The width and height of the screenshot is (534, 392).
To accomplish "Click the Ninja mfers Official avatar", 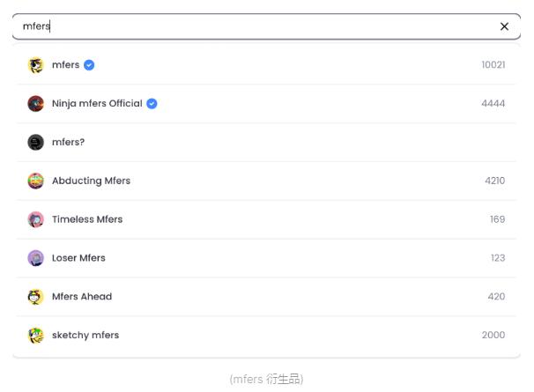I will point(35,104).
